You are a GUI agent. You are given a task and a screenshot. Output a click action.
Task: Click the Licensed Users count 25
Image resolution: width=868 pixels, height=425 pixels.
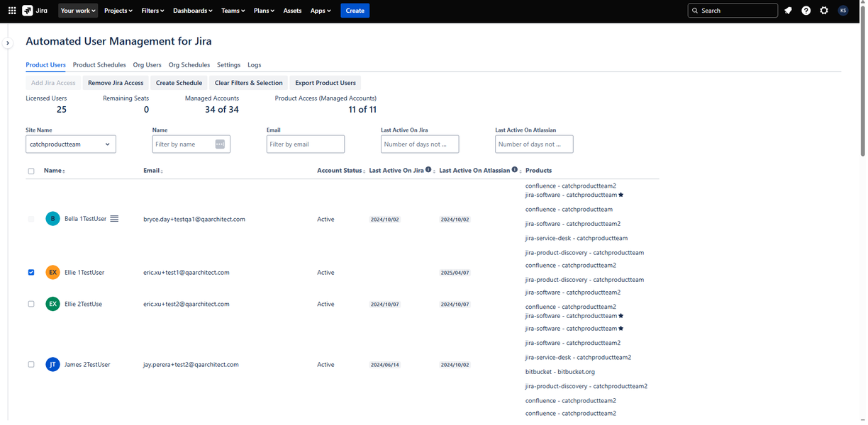pyautogui.click(x=62, y=110)
